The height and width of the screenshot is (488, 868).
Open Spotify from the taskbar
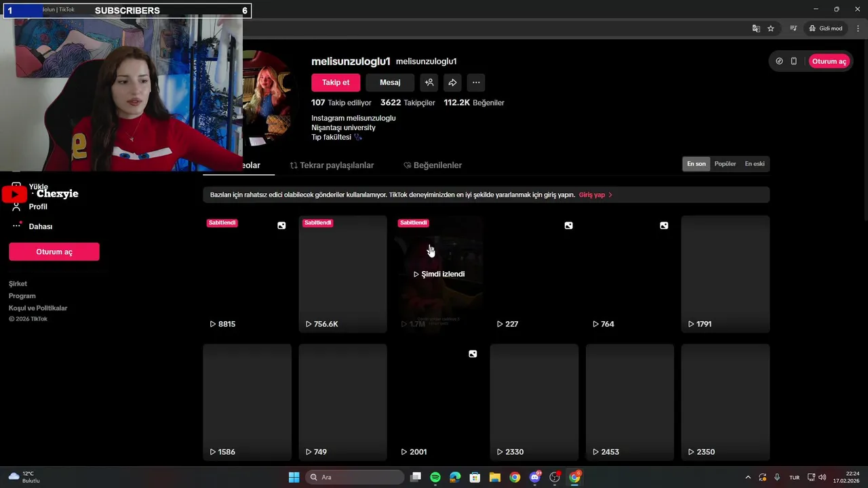435,477
